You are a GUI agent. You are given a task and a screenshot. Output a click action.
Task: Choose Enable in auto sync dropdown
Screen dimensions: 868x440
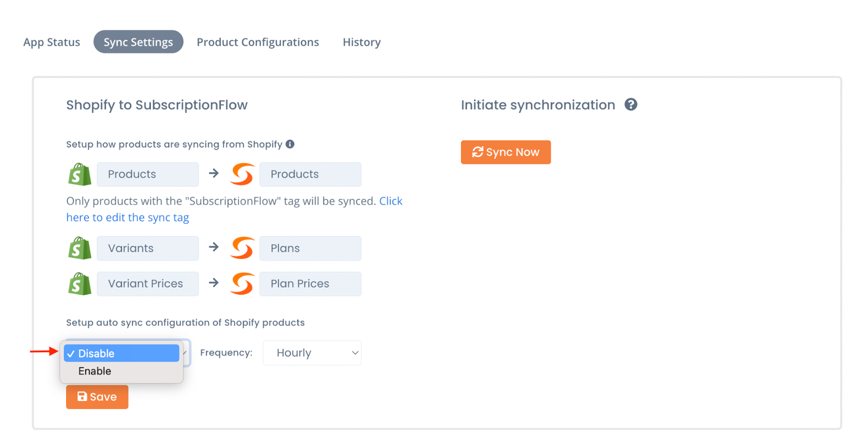click(x=122, y=371)
